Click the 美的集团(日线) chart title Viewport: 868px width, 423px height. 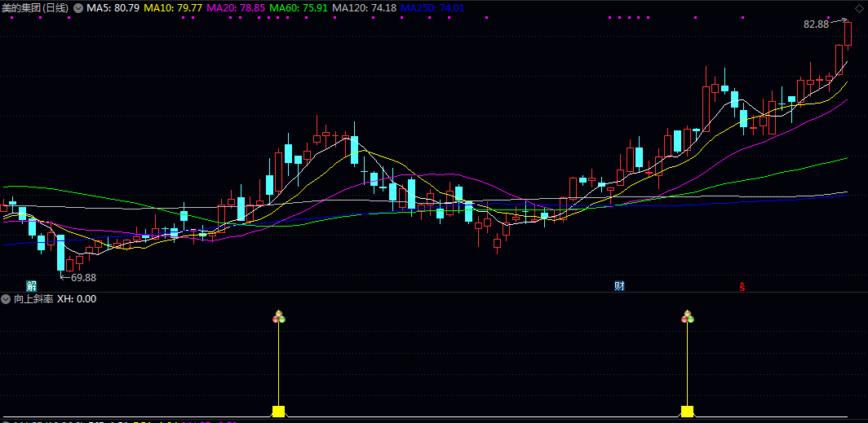coord(36,7)
